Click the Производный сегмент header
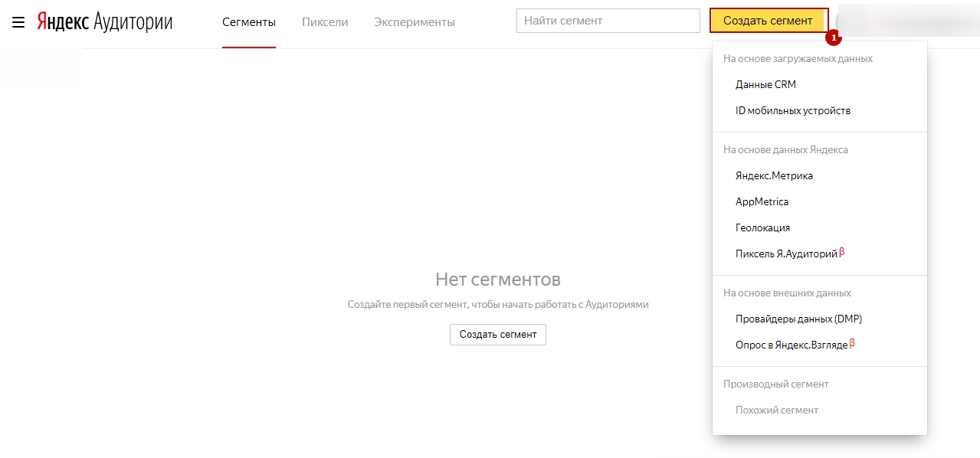The image size is (980, 458). pyautogui.click(x=775, y=384)
